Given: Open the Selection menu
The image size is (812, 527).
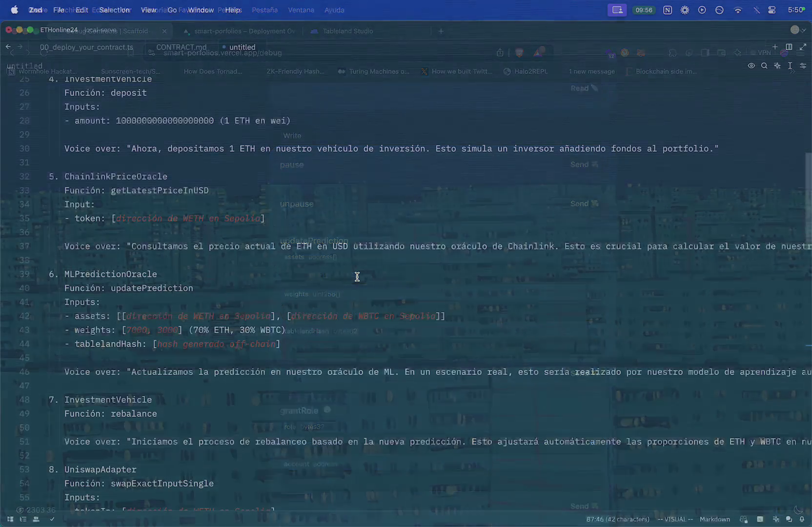Looking at the screenshot, I should [114, 10].
